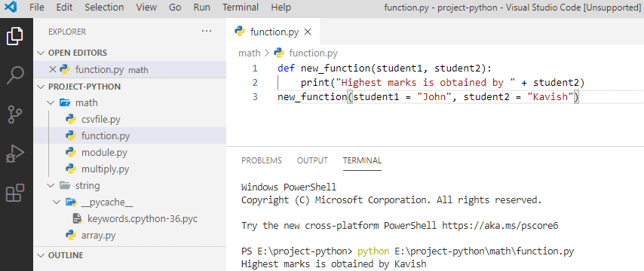
Task: Open the https://aka.ms/pscore6 terminal link
Action: pos(500,226)
